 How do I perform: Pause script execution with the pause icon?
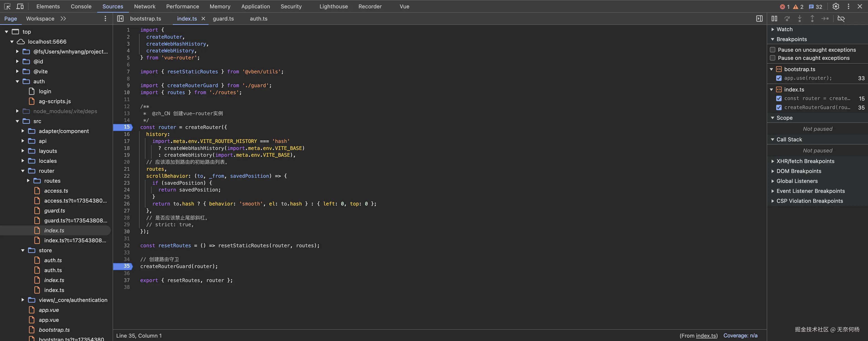pyautogui.click(x=774, y=19)
